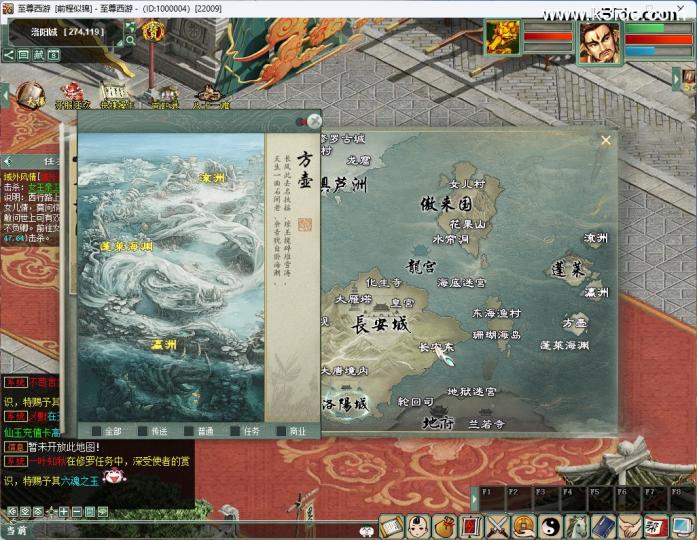Click 大雁塔 on the world map
697x540 pixels.
pos(354,299)
